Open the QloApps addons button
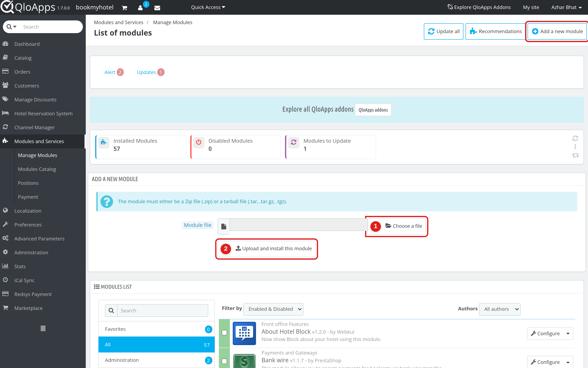Screen dimensions: 588x368 pos(373,110)
